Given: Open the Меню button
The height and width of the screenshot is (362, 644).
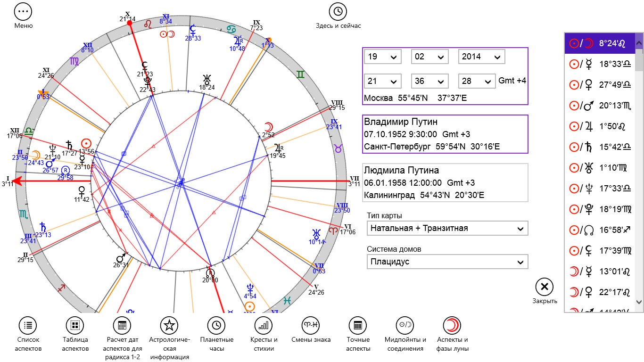Looking at the screenshot, I should pos(23,11).
